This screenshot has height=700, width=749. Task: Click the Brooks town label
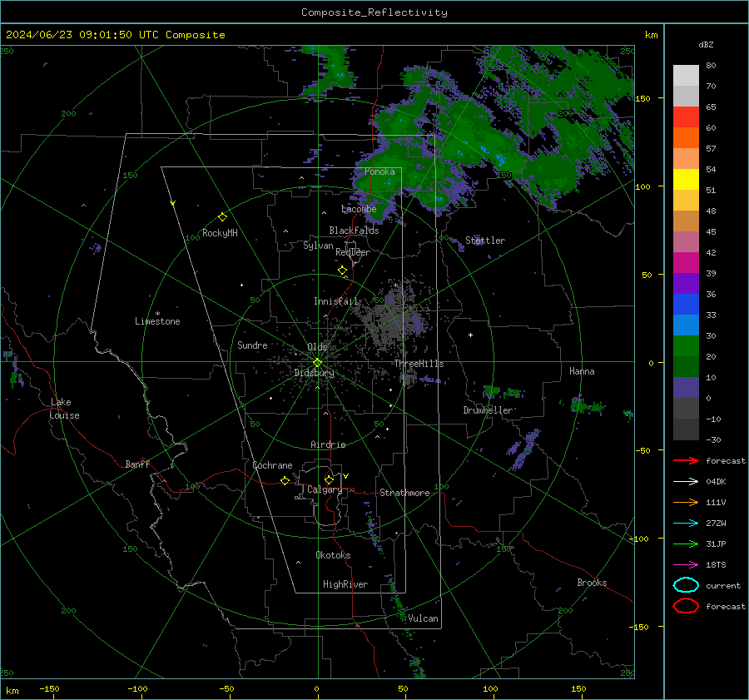coord(592,583)
